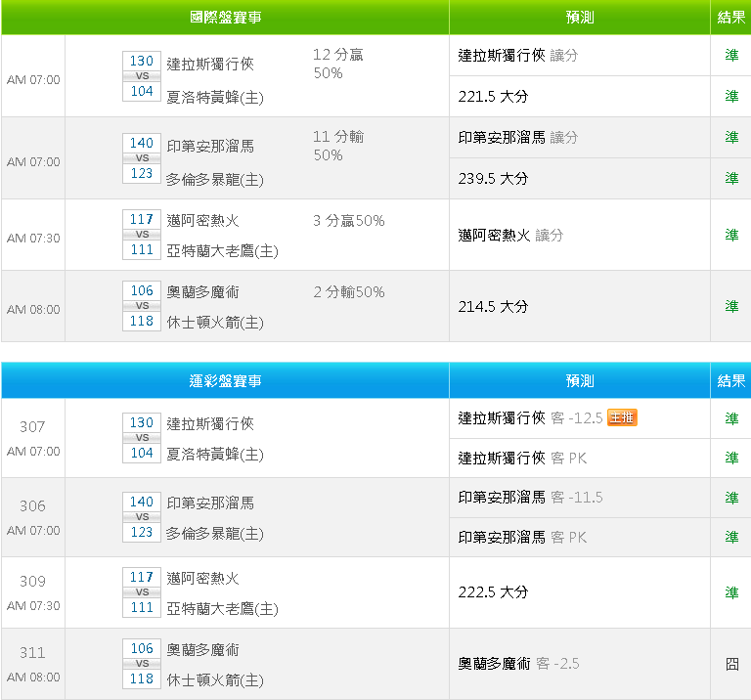Viewport: 751px width, 700px height.
Task: Click match number 307
Action: 32,426
